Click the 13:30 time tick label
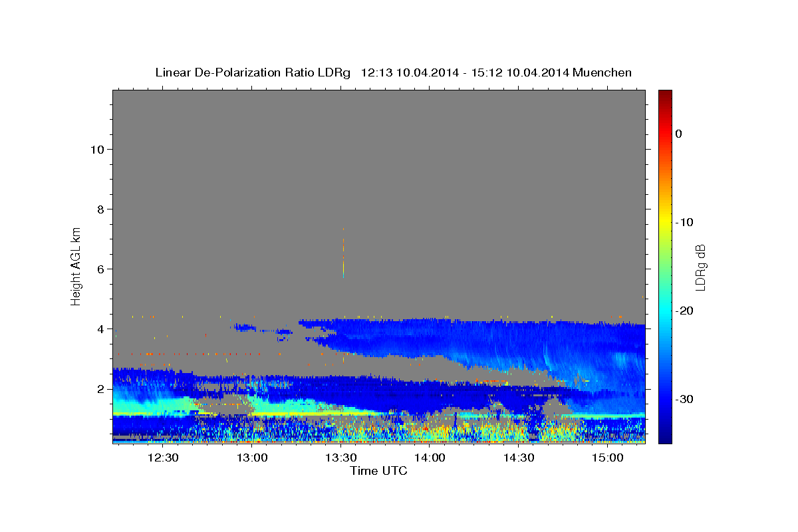The height and width of the screenshot is (532, 798). pos(341,458)
